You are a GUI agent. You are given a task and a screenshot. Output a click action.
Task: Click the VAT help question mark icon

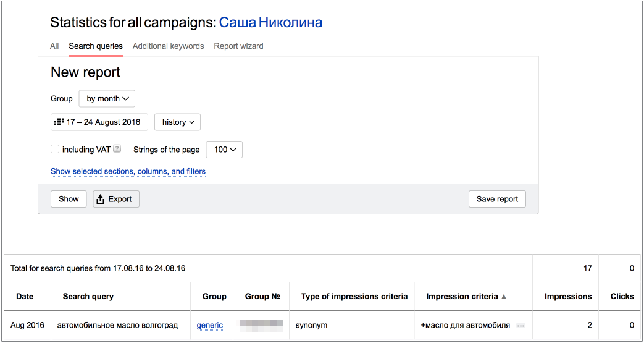(117, 149)
